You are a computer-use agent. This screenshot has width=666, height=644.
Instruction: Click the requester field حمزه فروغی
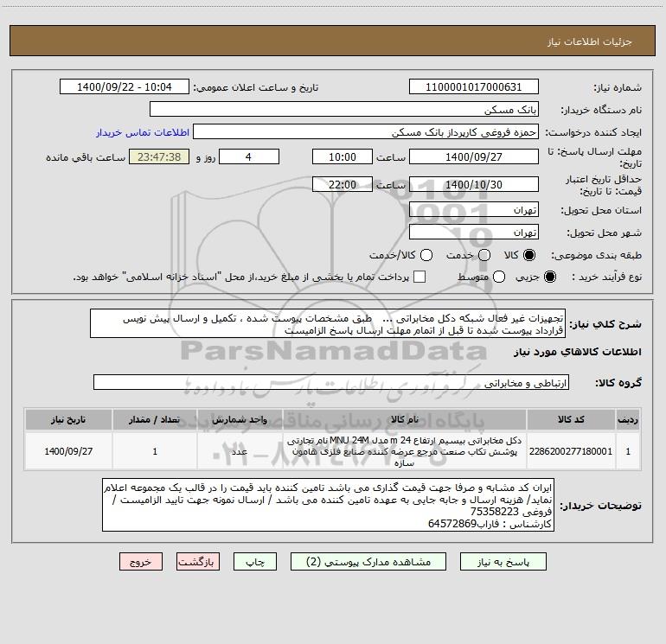pyautogui.click(x=366, y=132)
